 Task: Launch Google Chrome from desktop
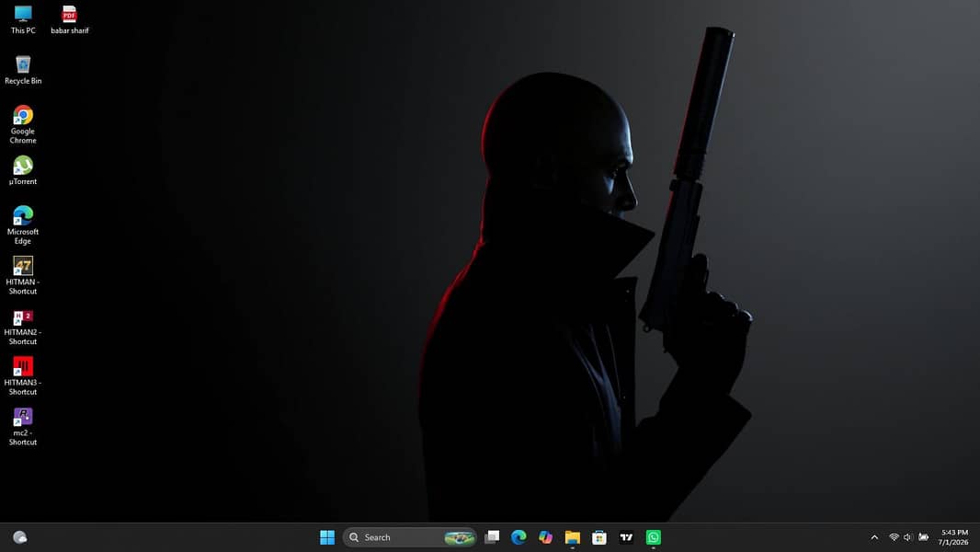[23, 124]
